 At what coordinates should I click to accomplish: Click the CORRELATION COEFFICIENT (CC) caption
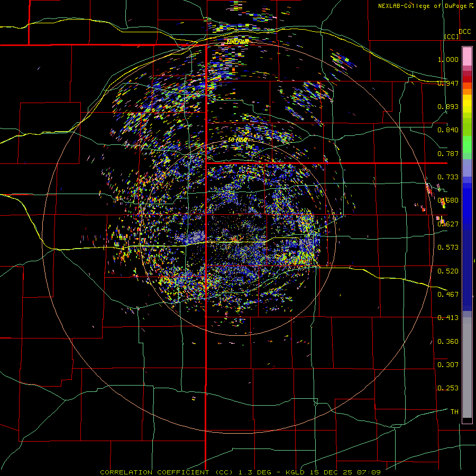167,472
